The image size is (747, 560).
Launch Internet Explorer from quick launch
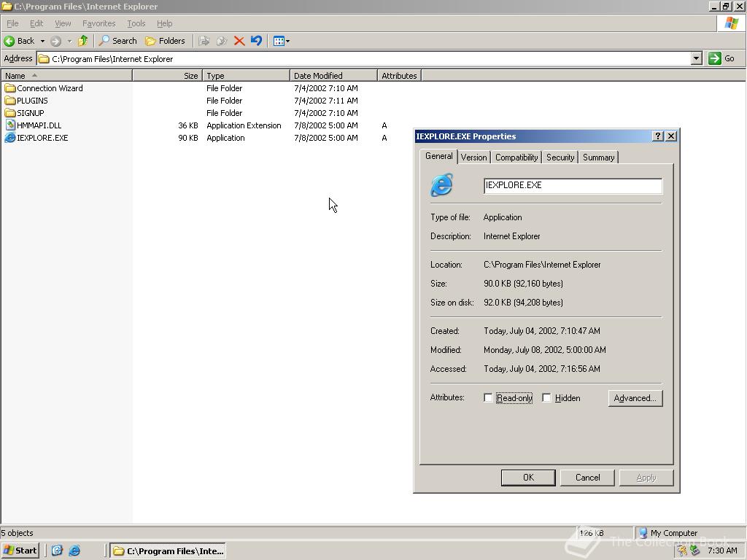tap(75, 551)
